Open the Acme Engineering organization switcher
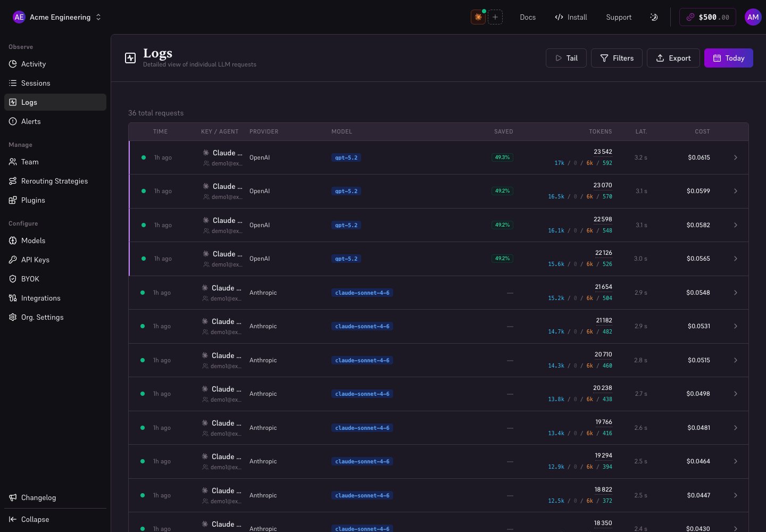 [56, 17]
